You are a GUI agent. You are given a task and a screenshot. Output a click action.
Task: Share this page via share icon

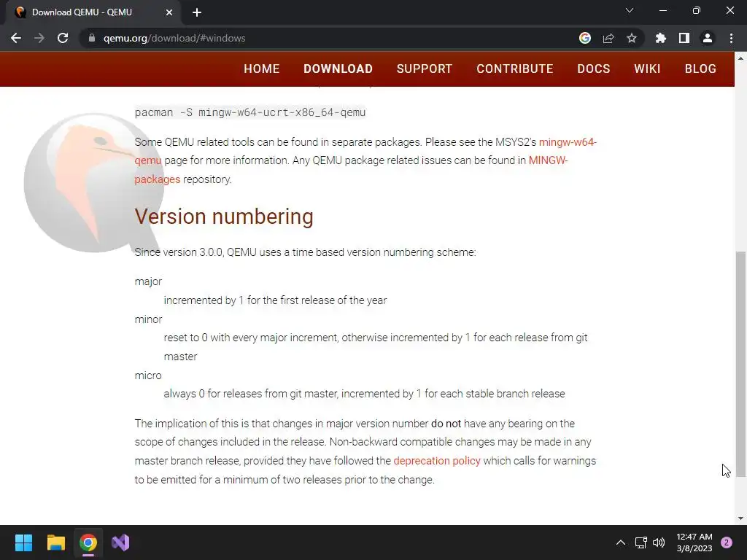click(x=608, y=38)
